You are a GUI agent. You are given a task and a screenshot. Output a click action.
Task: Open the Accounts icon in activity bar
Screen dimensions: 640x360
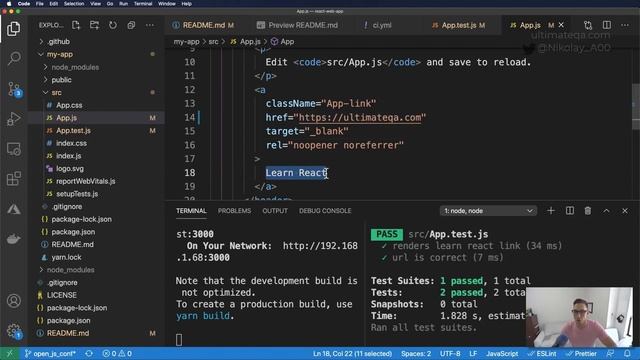(x=14, y=301)
